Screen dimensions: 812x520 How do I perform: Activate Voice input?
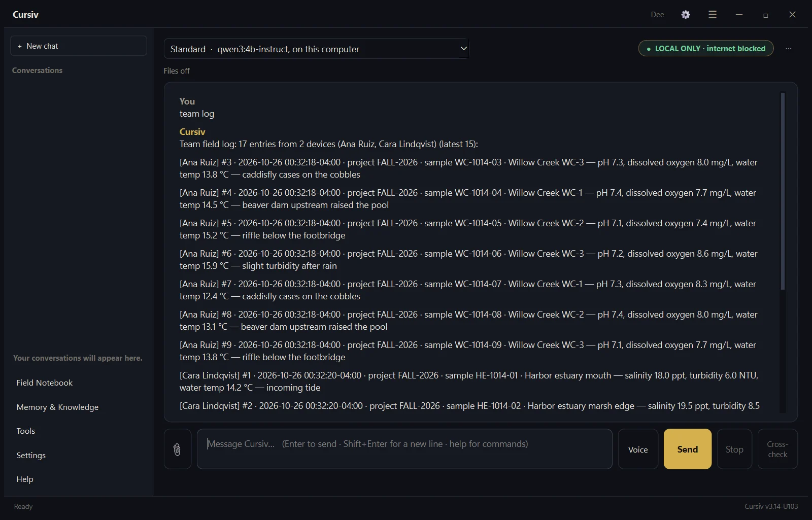[638, 449]
